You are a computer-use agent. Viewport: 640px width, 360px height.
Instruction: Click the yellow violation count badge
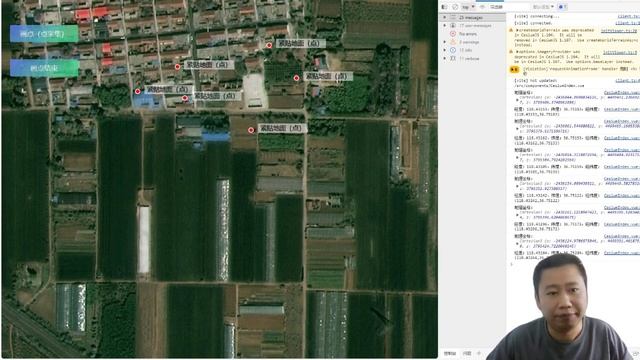click(x=514, y=70)
